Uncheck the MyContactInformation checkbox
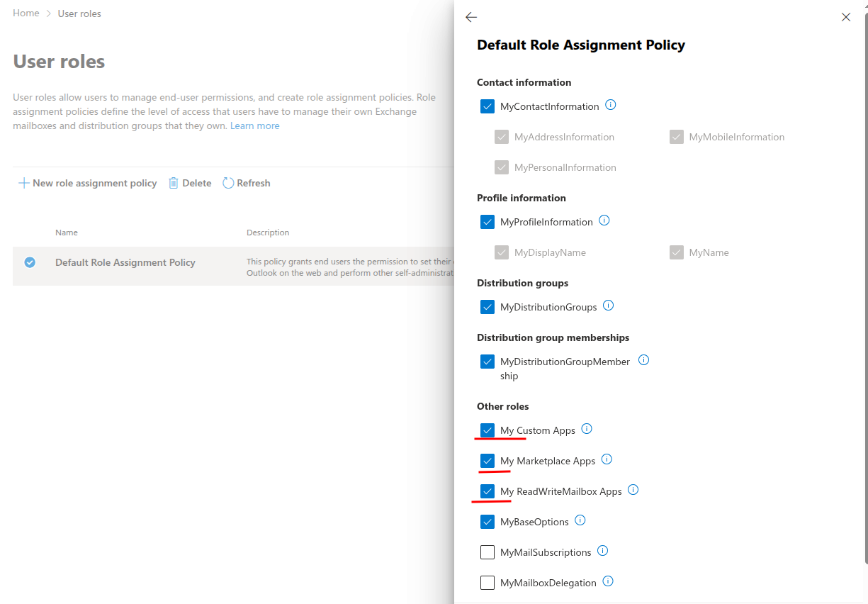 pos(487,106)
